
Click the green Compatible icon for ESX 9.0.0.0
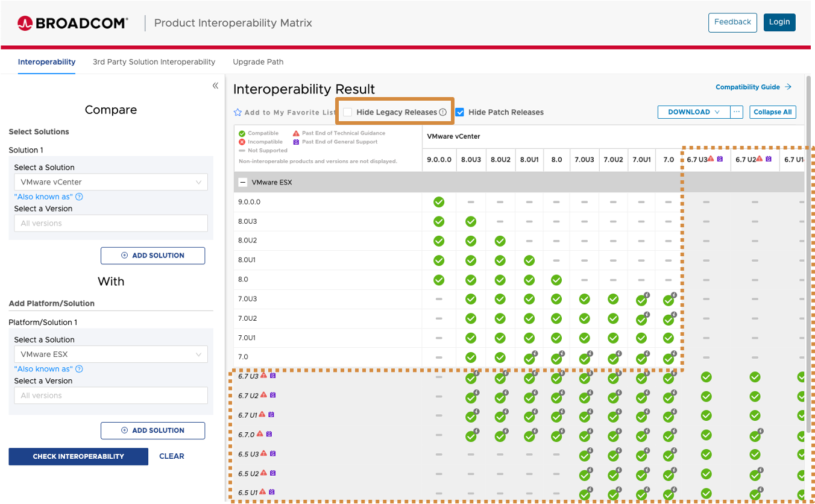pos(439,201)
